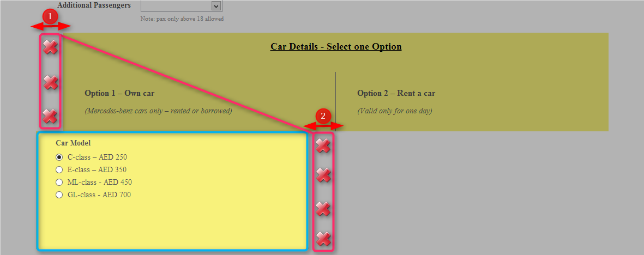Click the Additional Passengers label
This screenshot has width=644, height=255.
[94, 5]
